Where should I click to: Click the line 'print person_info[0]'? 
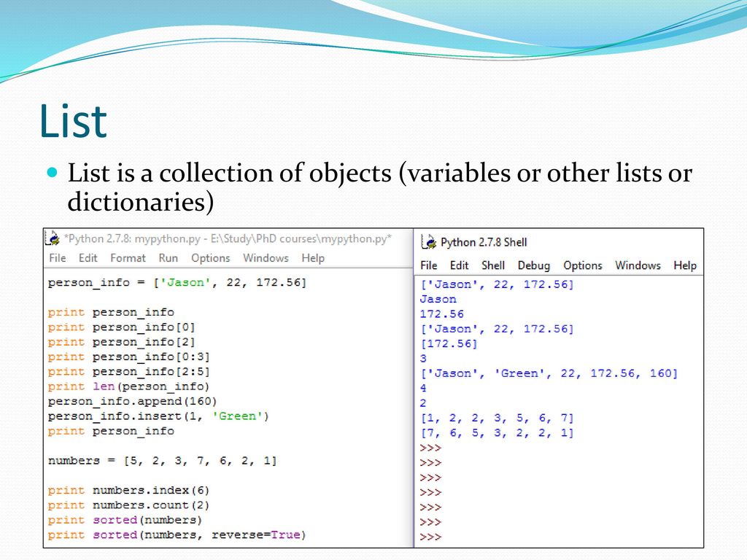122,327
